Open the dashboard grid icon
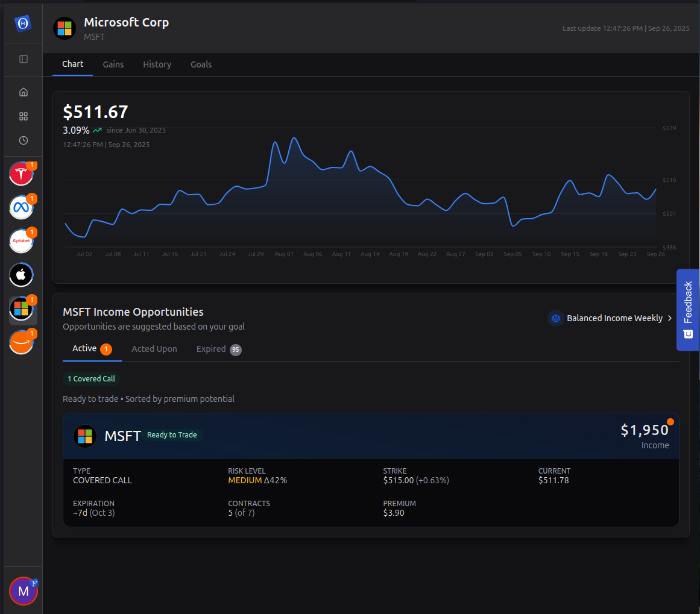The image size is (700, 614). click(24, 116)
